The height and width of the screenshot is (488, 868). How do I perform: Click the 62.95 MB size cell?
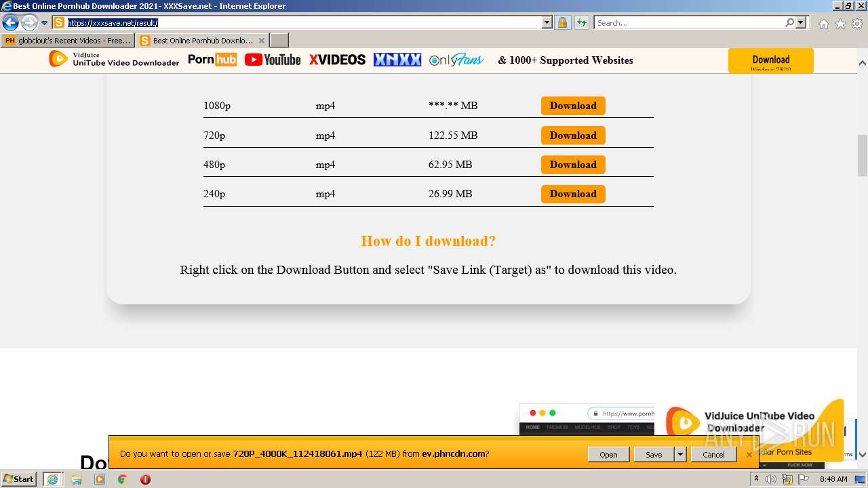pos(450,165)
